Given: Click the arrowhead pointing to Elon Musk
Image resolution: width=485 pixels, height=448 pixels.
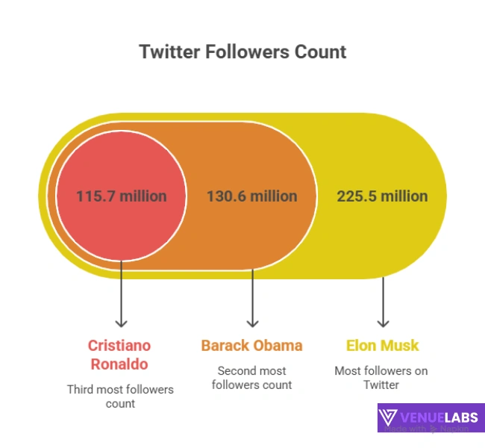Looking at the screenshot, I should 383,323.
